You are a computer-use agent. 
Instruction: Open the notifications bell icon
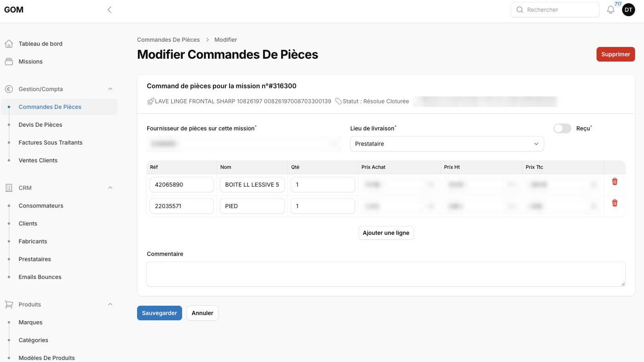pos(610,10)
